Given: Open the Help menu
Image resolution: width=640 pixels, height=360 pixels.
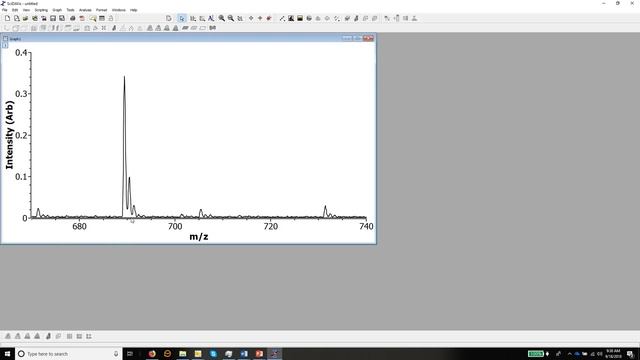Looking at the screenshot, I should point(133,10).
